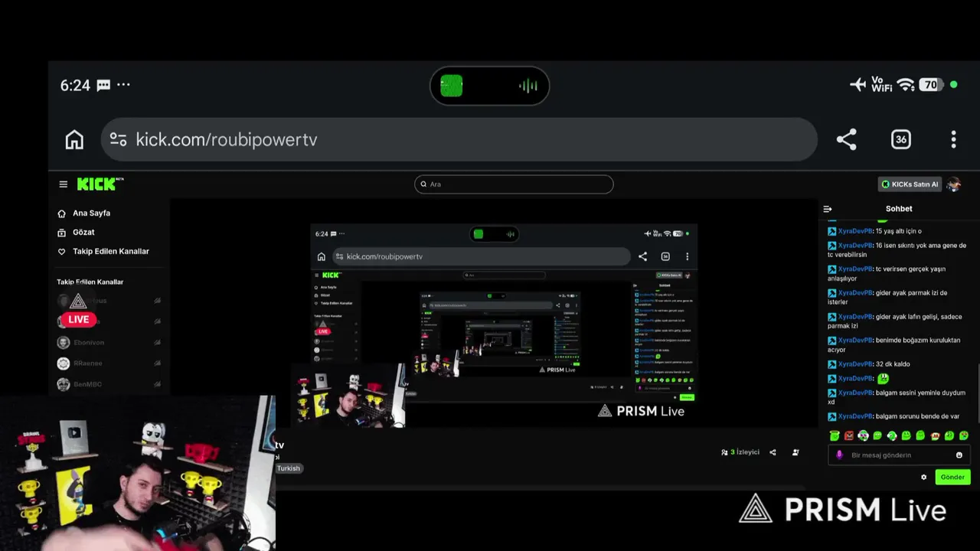Click the offline icon next to BenMBC

[157, 384]
